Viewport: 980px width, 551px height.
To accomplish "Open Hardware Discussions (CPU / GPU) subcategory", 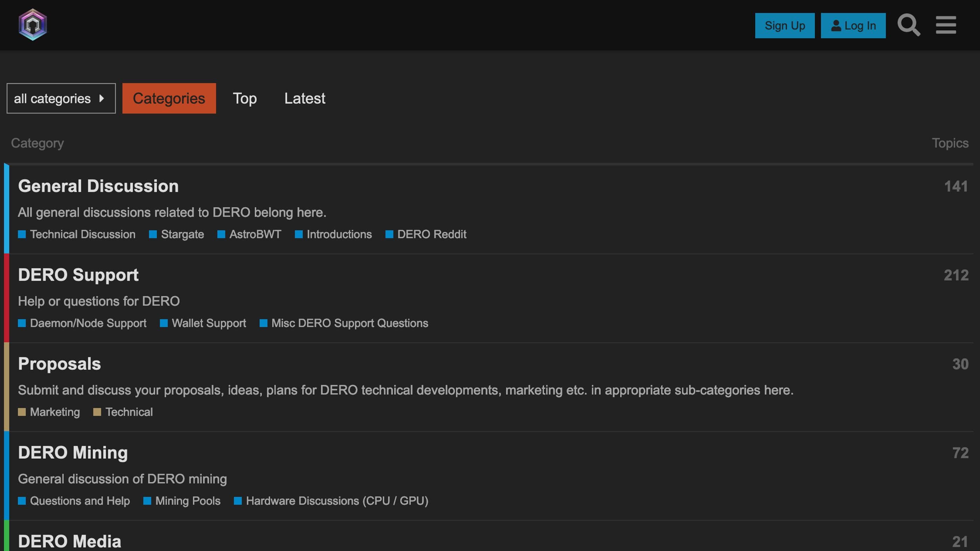I will 337,501.
